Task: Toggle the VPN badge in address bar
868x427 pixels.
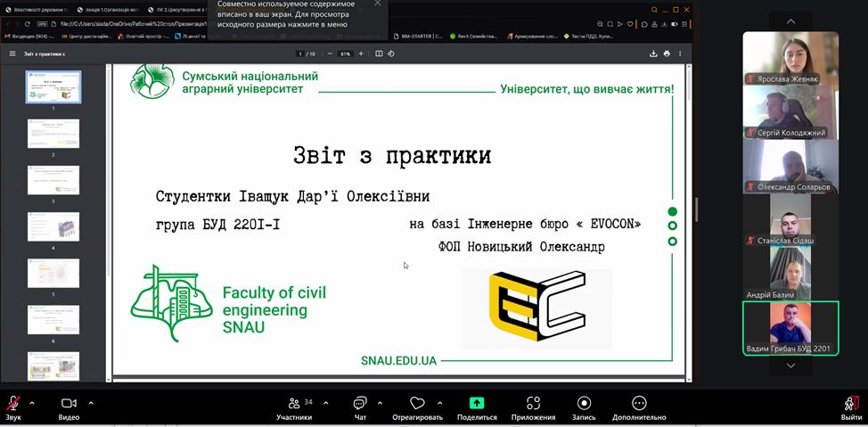Action: (x=43, y=24)
